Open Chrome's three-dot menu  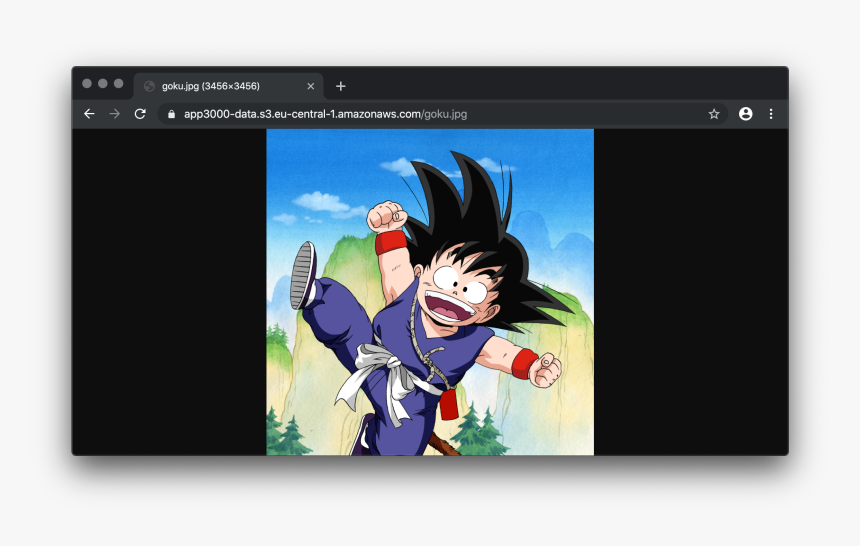point(771,114)
